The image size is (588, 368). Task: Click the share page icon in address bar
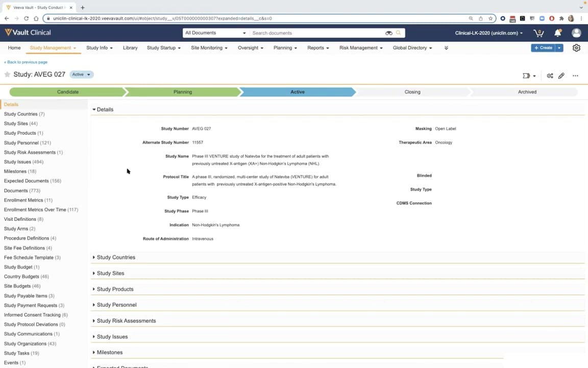480,18
